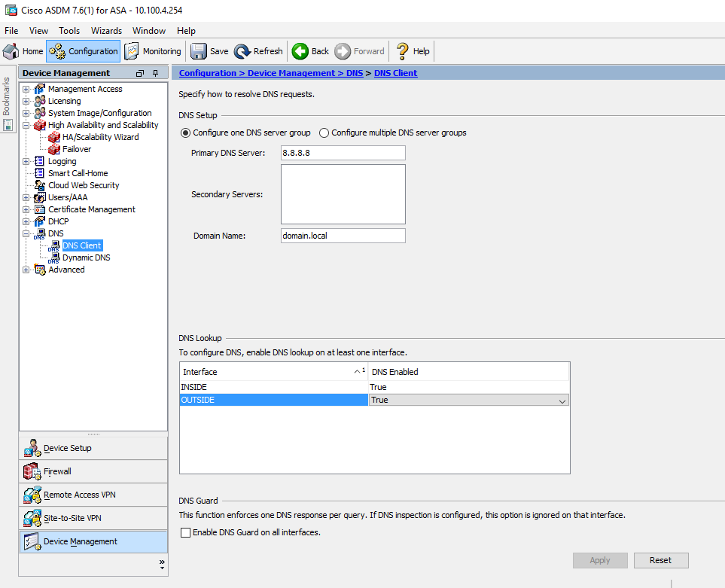Image resolution: width=725 pixels, height=588 pixels.
Task: Refresh the configuration via toolbar
Action: pos(242,51)
